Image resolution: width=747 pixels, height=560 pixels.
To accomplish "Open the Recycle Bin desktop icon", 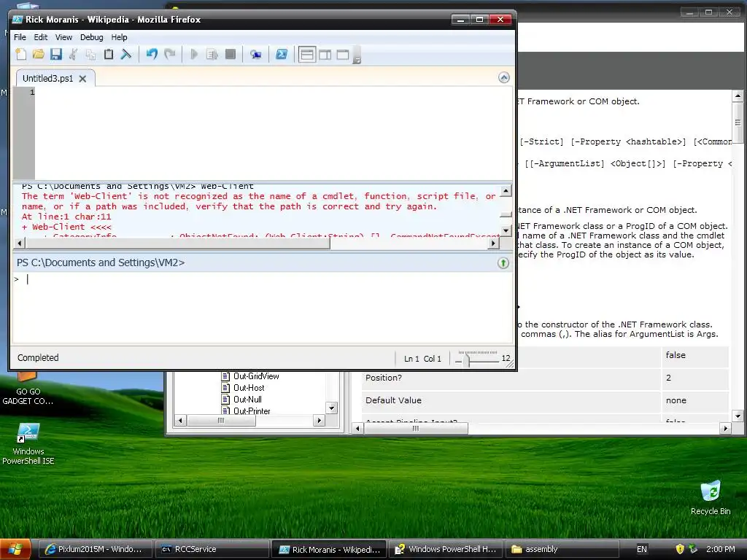I will click(x=711, y=497).
